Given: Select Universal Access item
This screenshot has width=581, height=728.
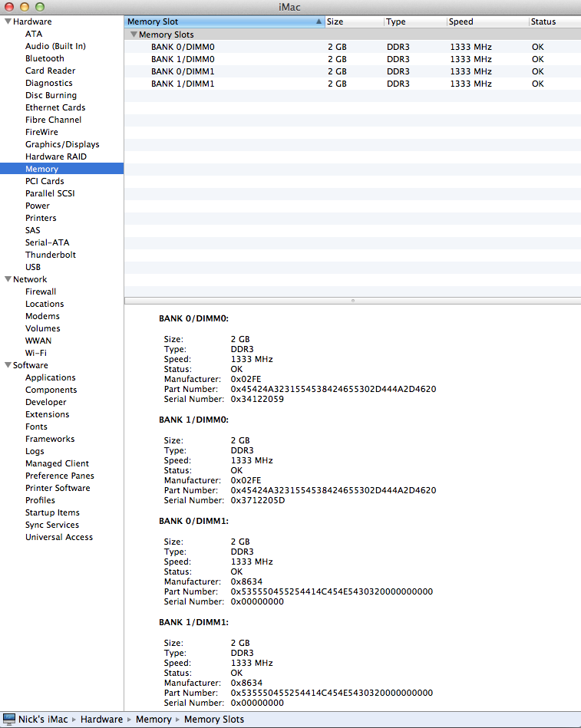Looking at the screenshot, I should 59,537.
